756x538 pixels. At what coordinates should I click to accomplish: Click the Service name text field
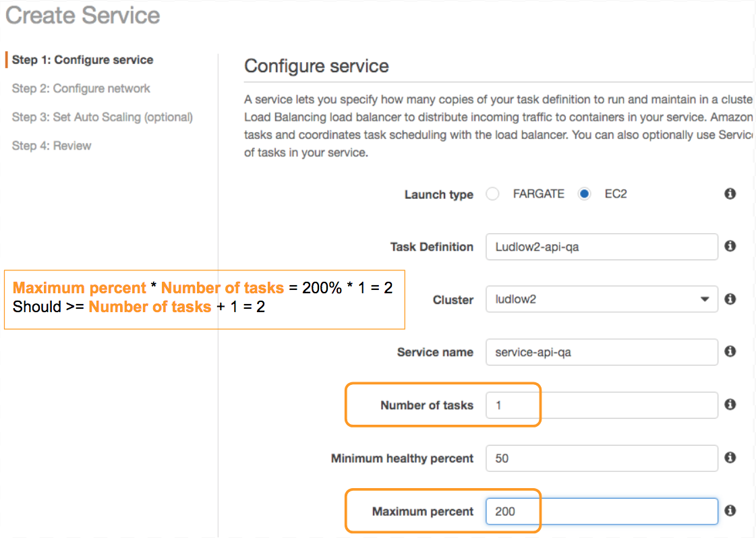tap(601, 352)
